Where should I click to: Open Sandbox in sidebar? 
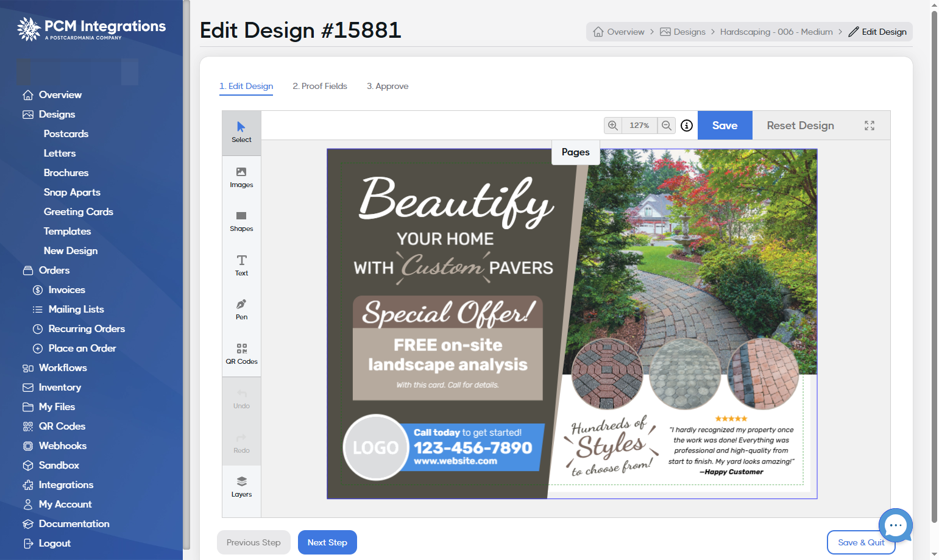coord(59,465)
